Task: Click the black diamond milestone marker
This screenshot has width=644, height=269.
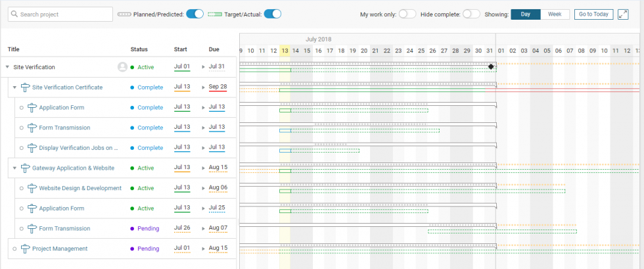Action: 491,66
